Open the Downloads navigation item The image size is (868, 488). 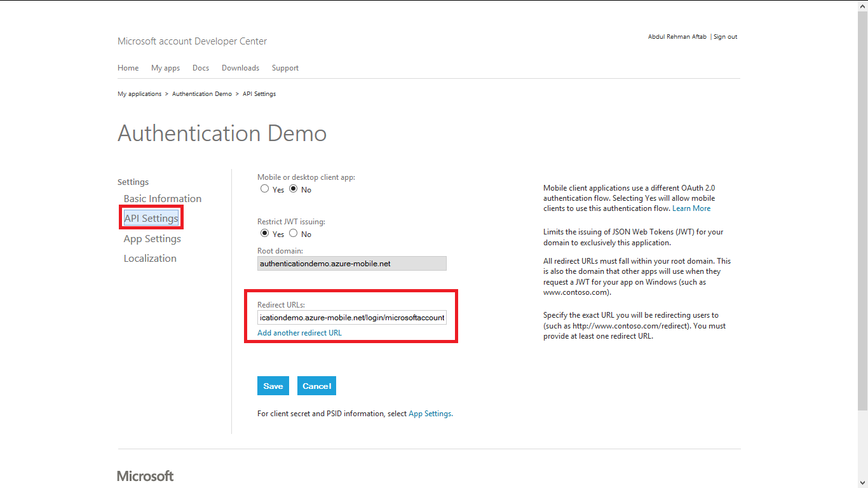pos(240,68)
